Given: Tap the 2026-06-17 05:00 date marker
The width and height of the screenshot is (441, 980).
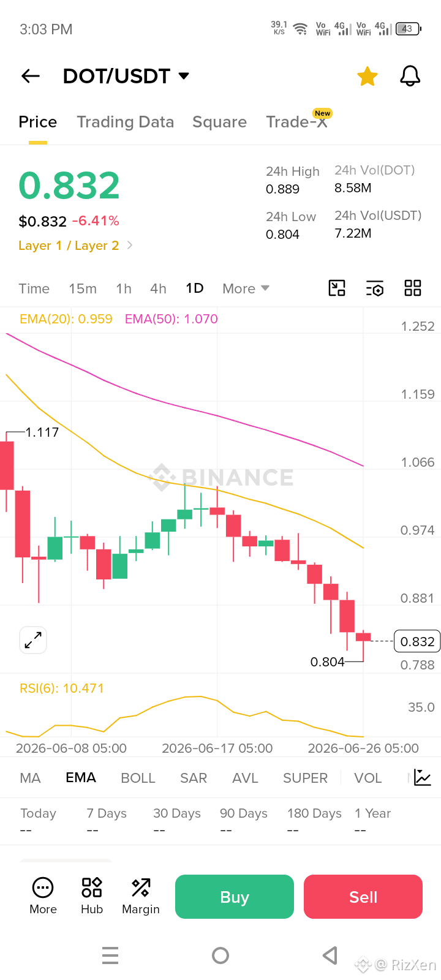Looking at the screenshot, I should (x=217, y=748).
